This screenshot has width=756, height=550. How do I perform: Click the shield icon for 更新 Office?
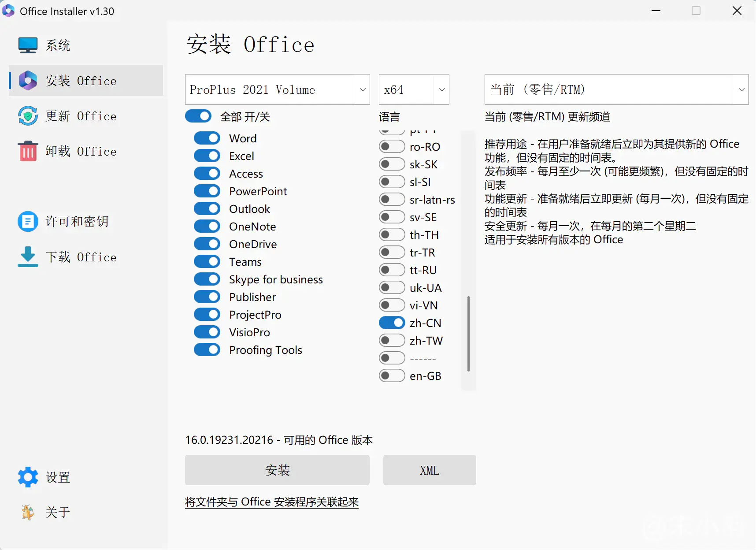pos(28,116)
